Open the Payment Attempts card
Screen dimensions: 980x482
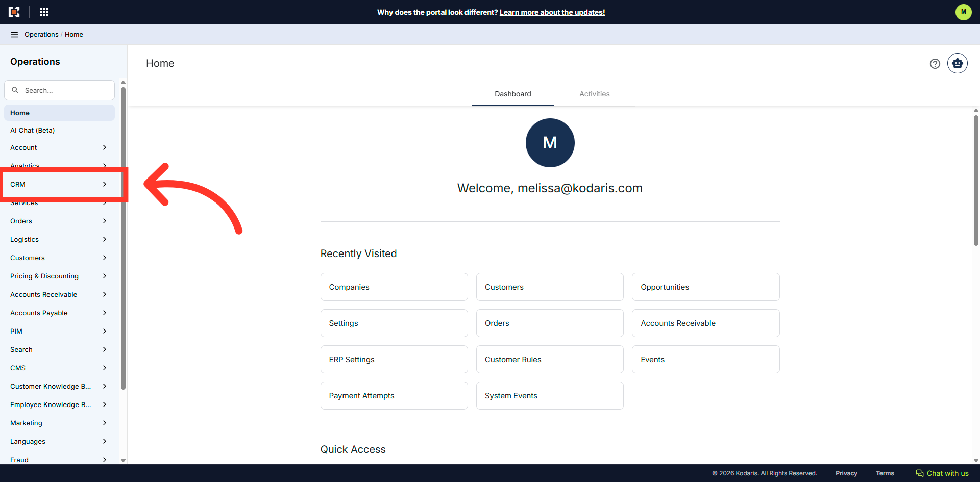point(394,396)
